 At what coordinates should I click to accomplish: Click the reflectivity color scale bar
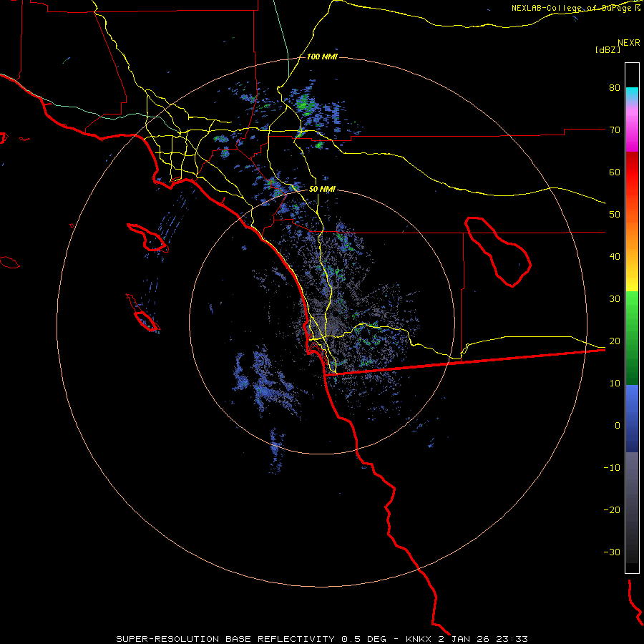632,318
